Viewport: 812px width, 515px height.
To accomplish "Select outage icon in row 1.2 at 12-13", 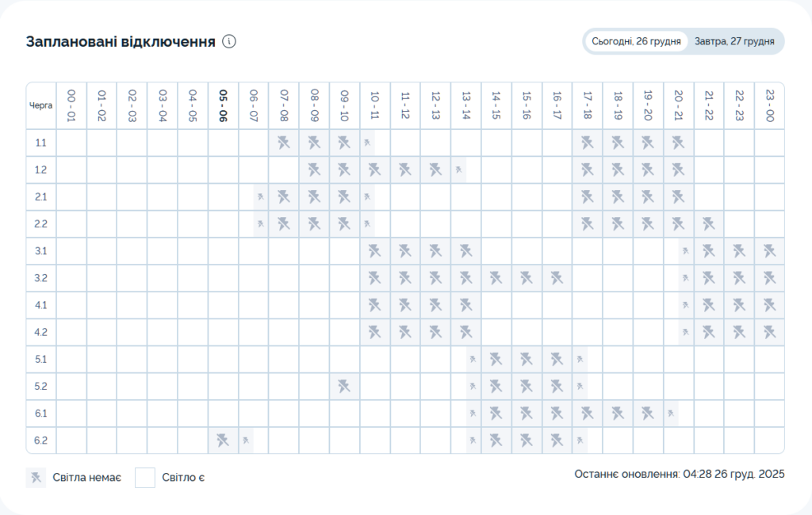I will pos(435,170).
